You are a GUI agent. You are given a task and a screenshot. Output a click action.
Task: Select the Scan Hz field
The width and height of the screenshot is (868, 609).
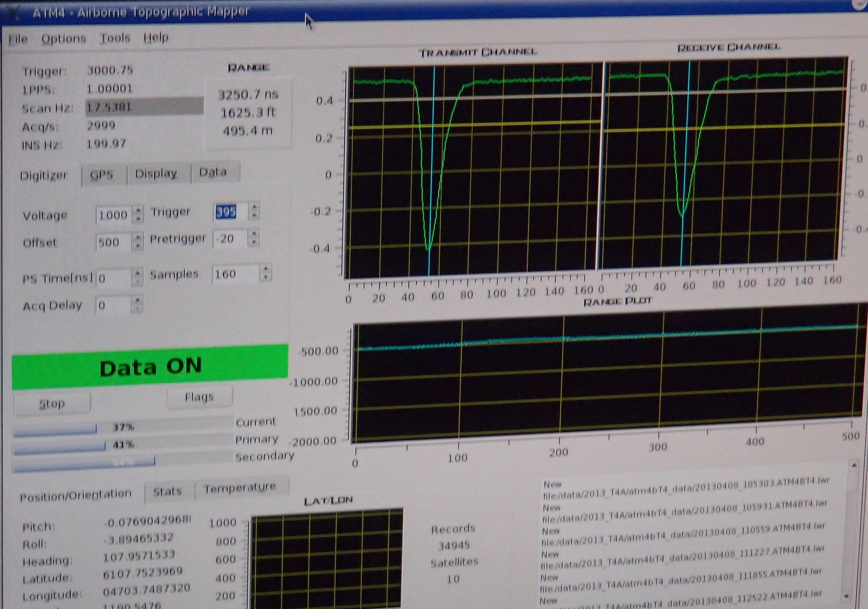tap(145, 107)
